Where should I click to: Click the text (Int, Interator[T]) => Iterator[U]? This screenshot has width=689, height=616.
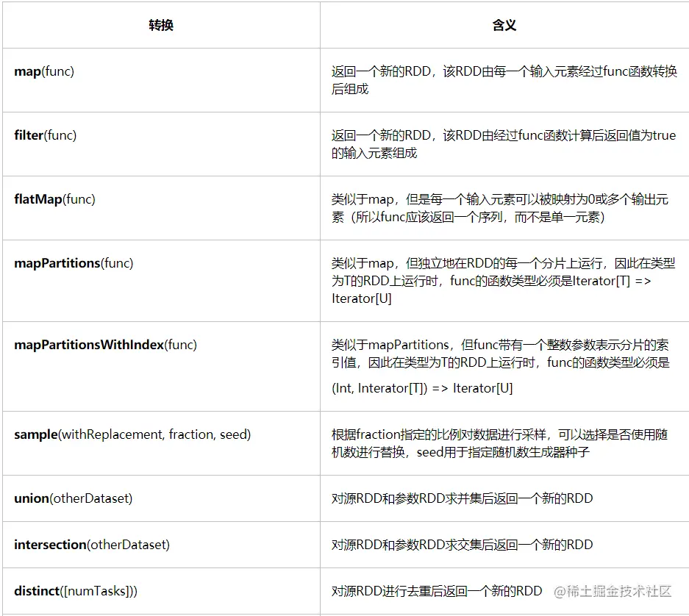point(422,388)
